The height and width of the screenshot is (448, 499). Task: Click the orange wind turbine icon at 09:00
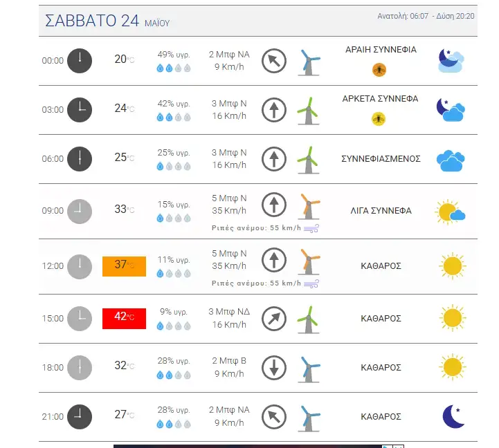309,207
